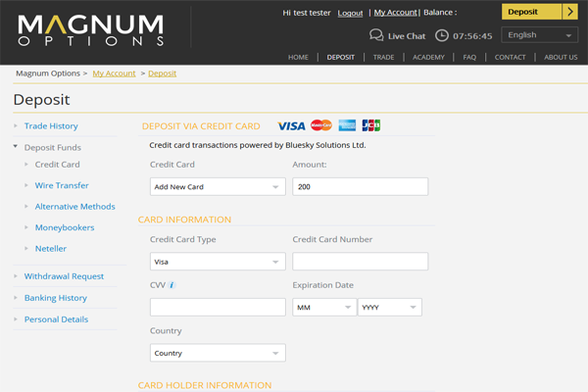Viewport: 588px width, 392px height.
Task: Select Credit Card under Deposit Funds
Action: pyautogui.click(x=58, y=165)
